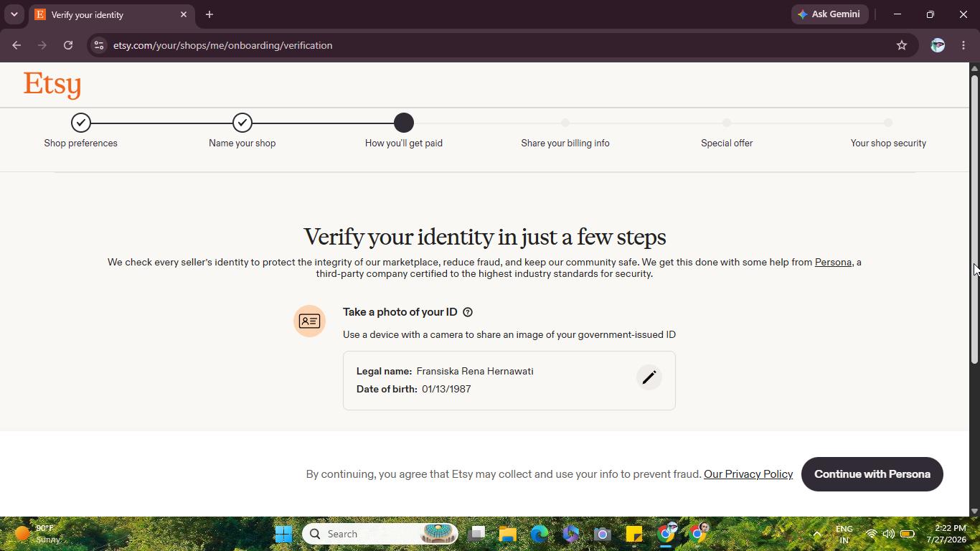Check the battery status icon
The width and height of the screenshot is (980, 551).
coord(908,534)
